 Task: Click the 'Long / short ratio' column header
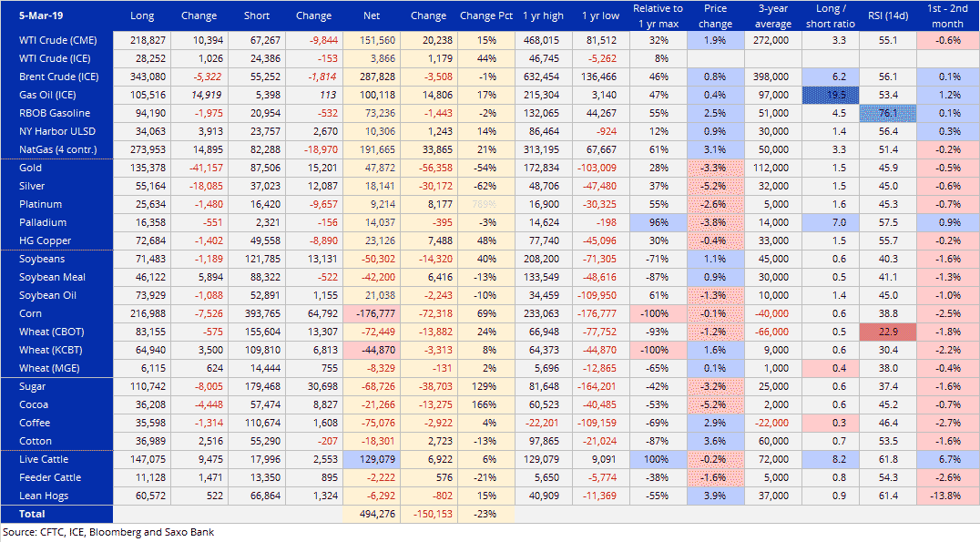[830, 15]
